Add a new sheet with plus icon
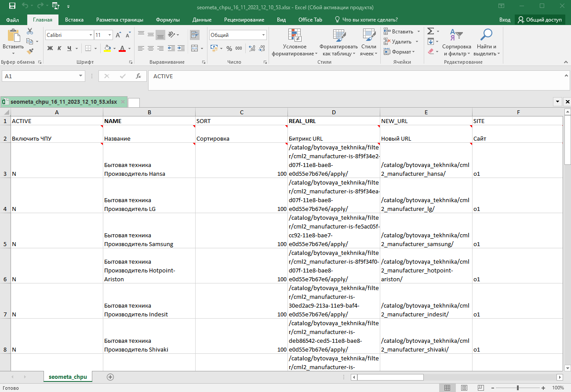 110,377
